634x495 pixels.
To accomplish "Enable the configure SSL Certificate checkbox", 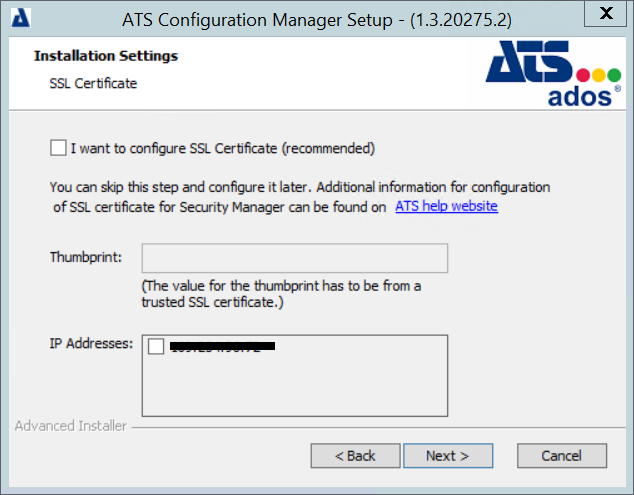I will pyautogui.click(x=58, y=148).
